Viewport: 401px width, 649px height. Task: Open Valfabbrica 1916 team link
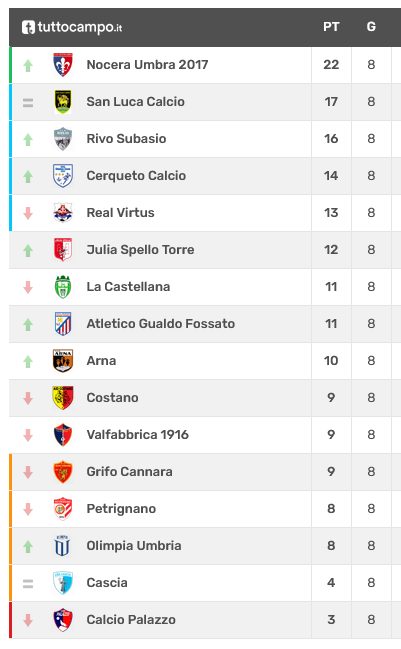(137, 435)
